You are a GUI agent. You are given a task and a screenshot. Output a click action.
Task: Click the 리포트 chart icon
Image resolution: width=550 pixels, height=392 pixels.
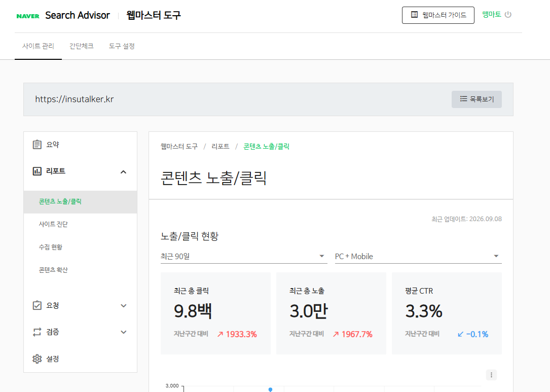click(37, 171)
